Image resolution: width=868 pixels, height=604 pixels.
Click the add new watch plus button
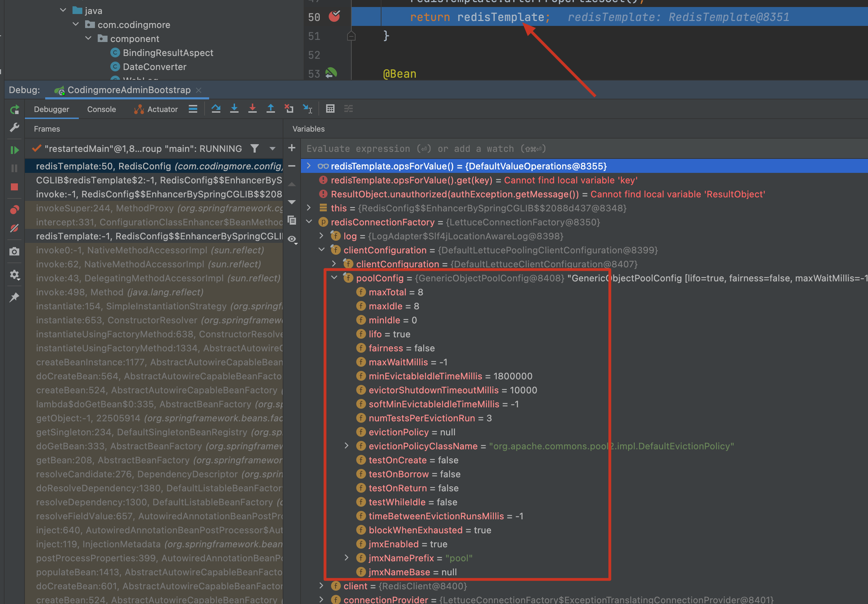coord(291,148)
